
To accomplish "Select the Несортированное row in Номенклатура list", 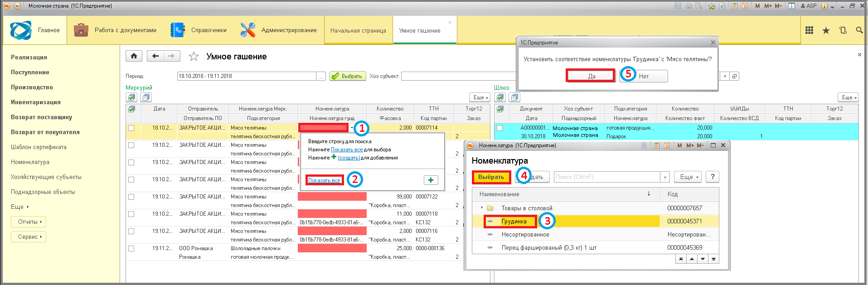I will click(x=595, y=234).
